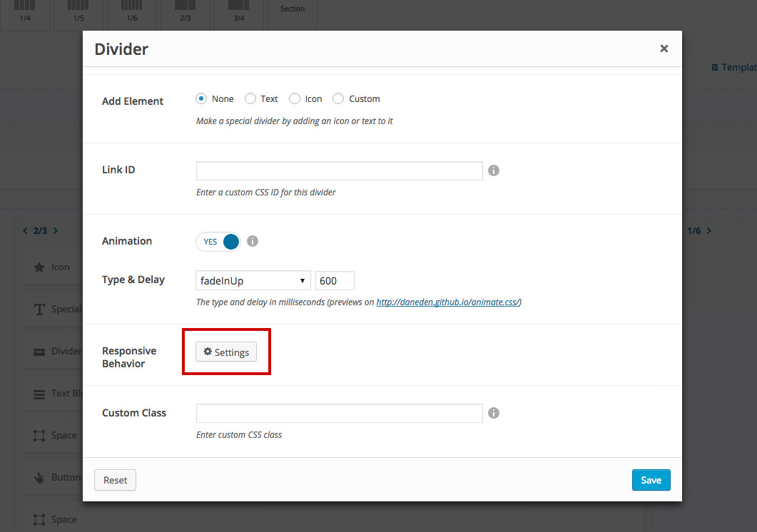757x532 pixels.
Task: Click the first Space element icon
Action: pyautogui.click(x=39, y=436)
